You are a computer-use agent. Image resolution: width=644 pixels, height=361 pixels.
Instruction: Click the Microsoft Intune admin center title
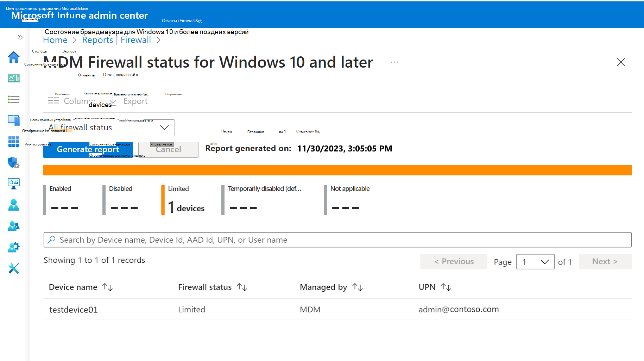coord(80,15)
